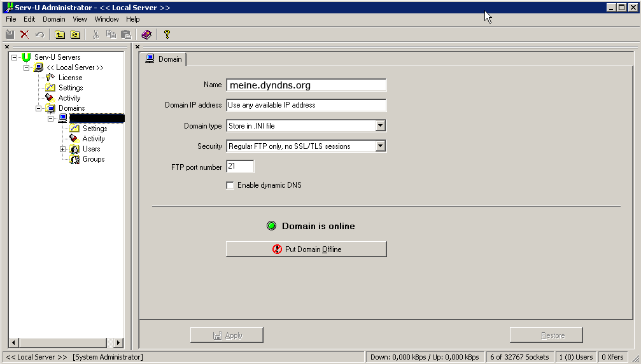This screenshot has height=364, width=641.
Task: Open the Edit menu
Action: click(x=29, y=19)
